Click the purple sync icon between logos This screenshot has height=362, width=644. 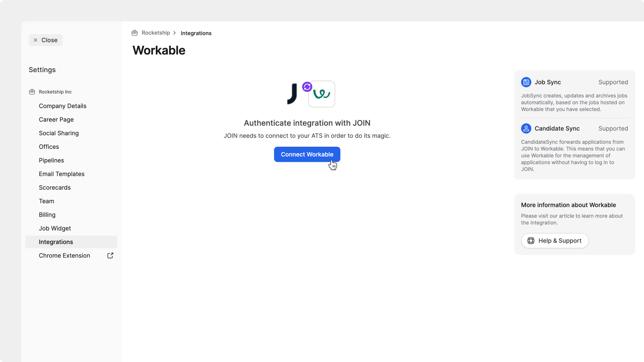pos(307,87)
